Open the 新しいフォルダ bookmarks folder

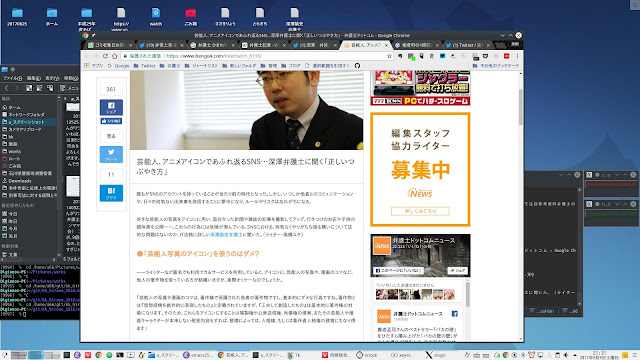pyautogui.click(x=240, y=65)
